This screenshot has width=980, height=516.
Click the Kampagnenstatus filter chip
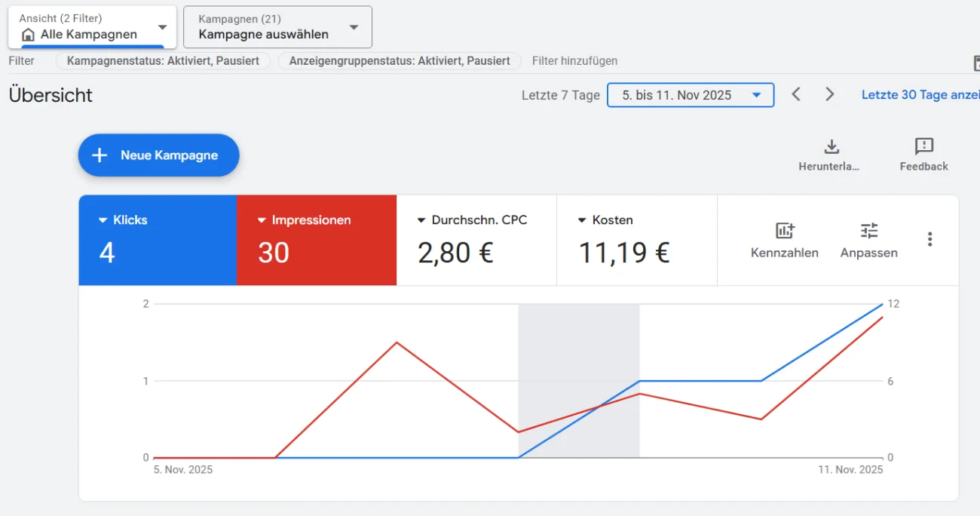[x=163, y=61]
